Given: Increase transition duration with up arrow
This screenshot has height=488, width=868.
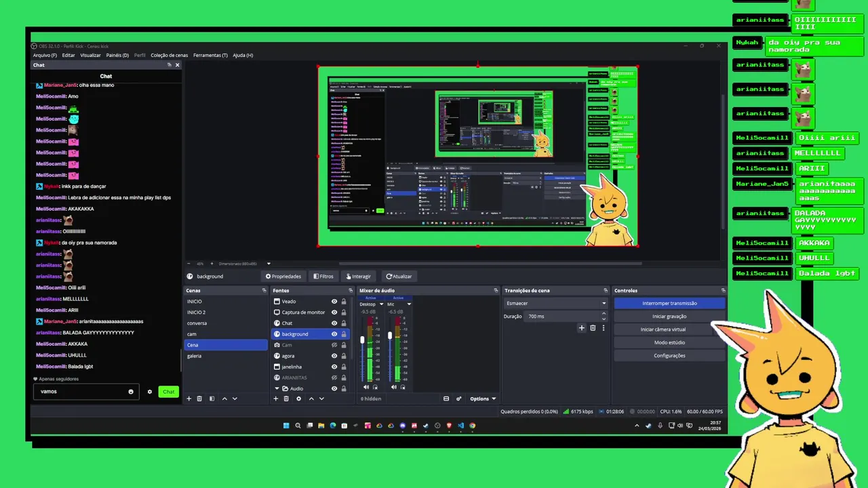Looking at the screenshot, I should tap(604, 314).
